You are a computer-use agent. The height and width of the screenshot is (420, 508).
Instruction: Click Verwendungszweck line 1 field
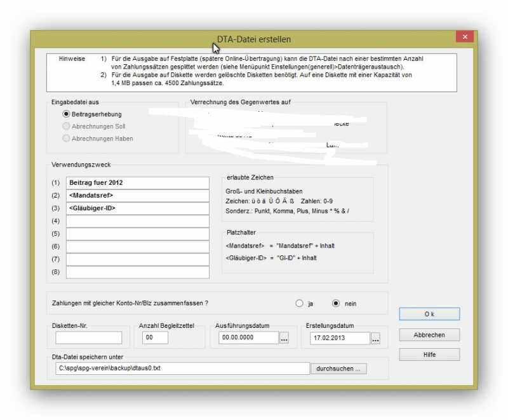coord(137,183)
